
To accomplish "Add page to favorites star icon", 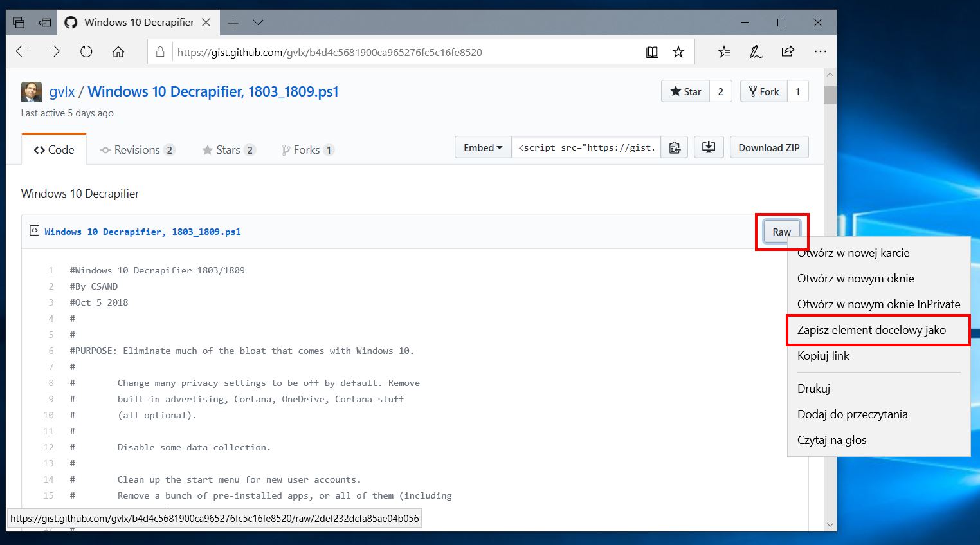I will pos(678,52).
